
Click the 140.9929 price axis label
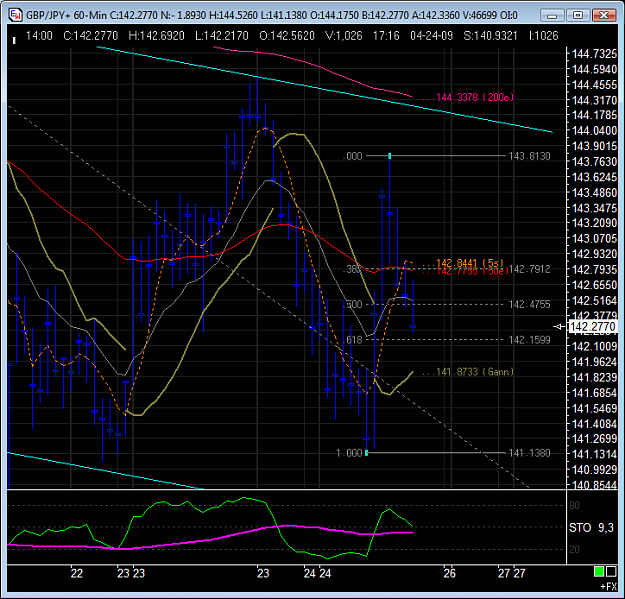(x=594, y=470)
